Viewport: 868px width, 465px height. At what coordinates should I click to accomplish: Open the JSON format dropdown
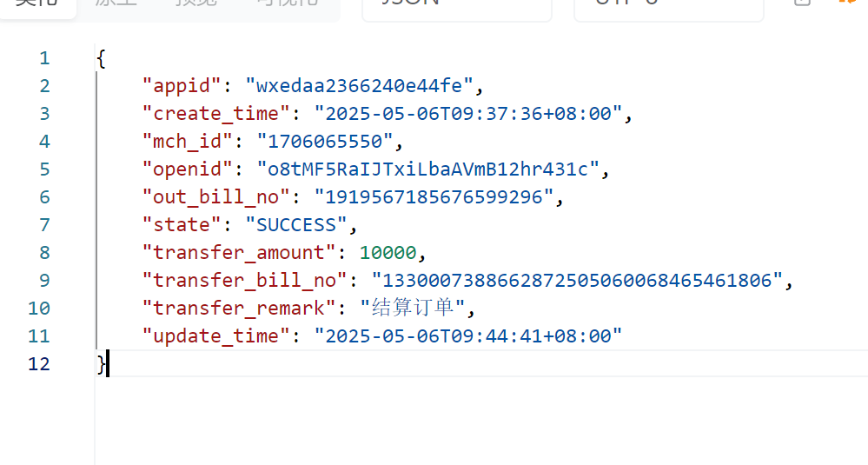(x=457, y=7)
